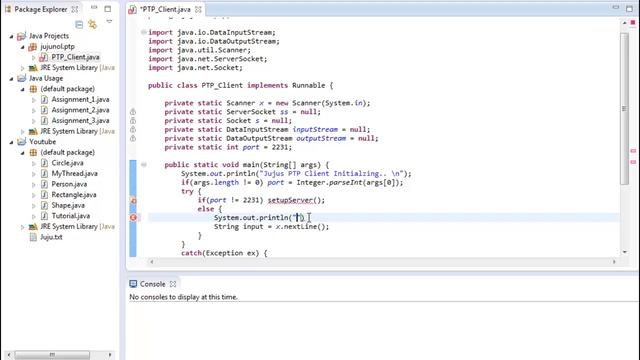Click error marker beside setupServer line
The height and width of the screenshot is (360, 640).
(x=133, y=200)
